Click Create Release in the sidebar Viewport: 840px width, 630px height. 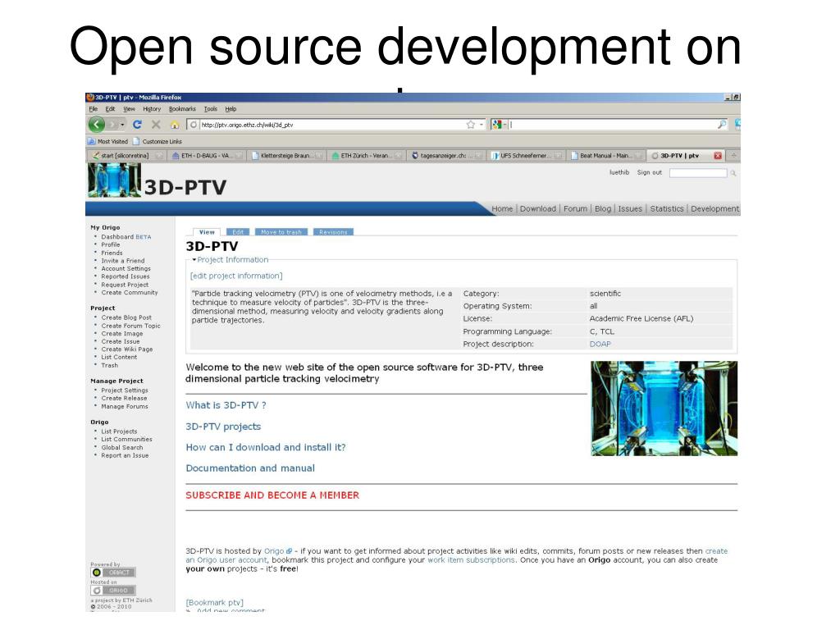tap(125, 399)
